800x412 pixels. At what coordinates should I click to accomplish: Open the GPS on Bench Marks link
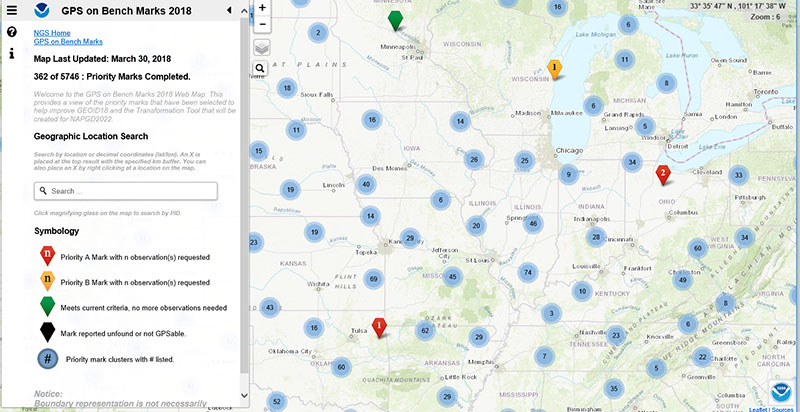click(x=68, y=42)
